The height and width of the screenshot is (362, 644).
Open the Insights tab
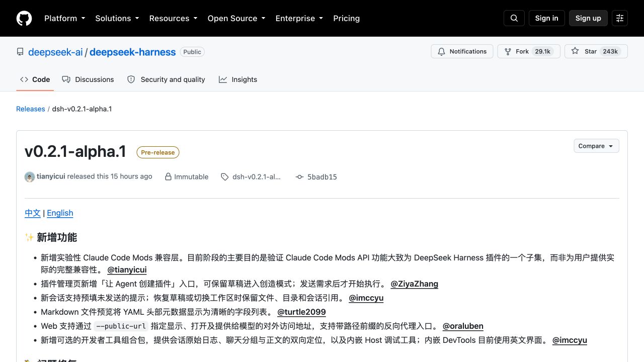coord(238,79)
